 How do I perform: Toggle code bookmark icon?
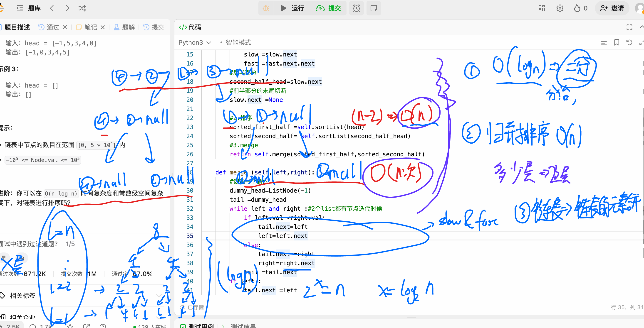coord(617,42)
